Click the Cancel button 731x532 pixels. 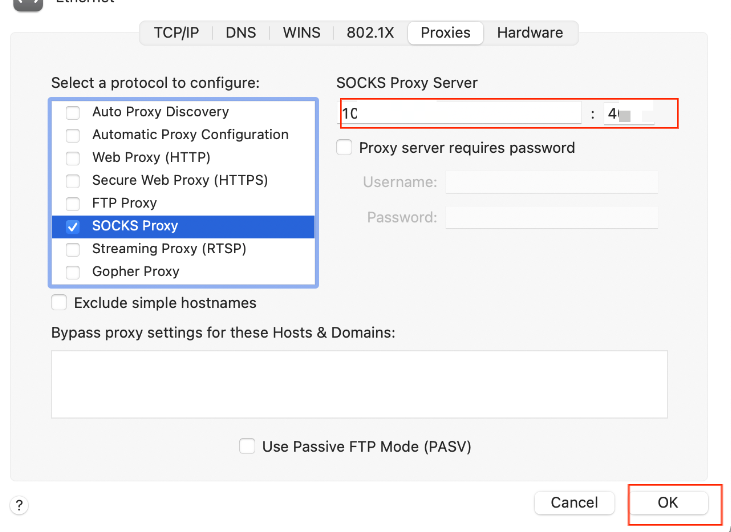[574, 503]
